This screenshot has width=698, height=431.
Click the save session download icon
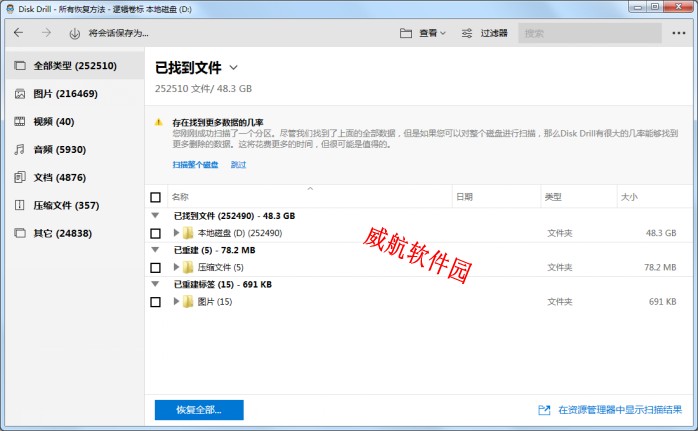tap(74, 33)
